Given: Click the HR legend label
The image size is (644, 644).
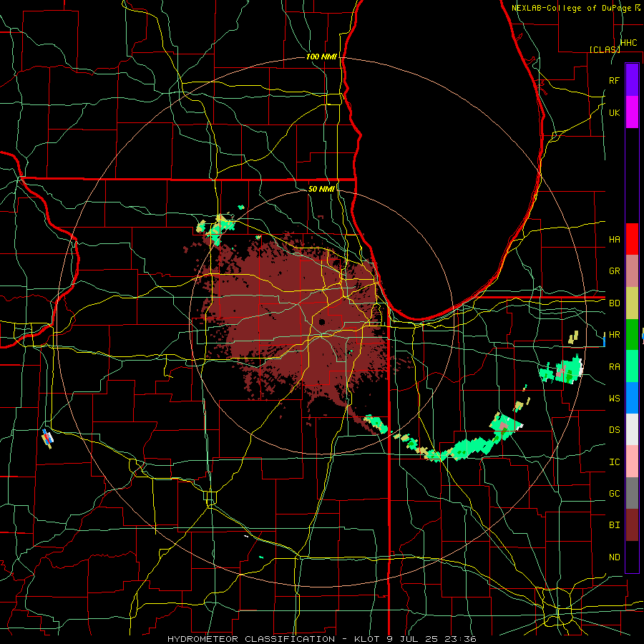Looking at the screenshot, I should pyautogui.click(x=615, y=335).
